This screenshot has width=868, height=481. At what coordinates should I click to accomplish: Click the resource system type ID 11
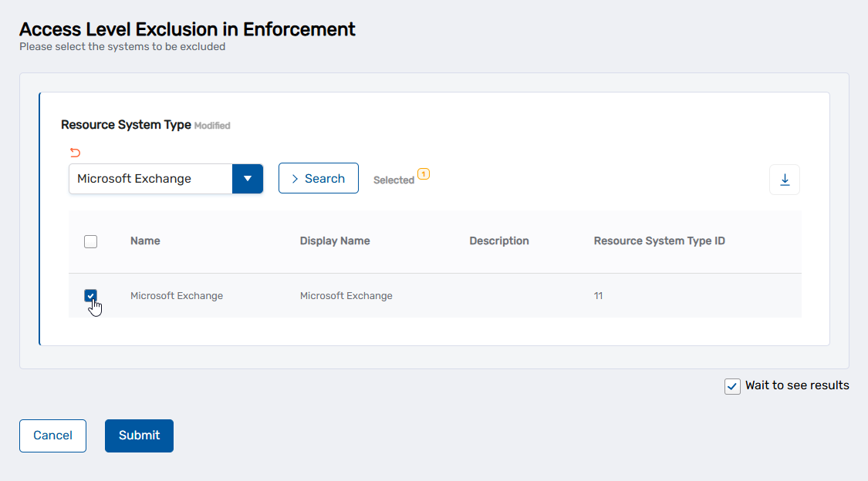tap(598, 296)
